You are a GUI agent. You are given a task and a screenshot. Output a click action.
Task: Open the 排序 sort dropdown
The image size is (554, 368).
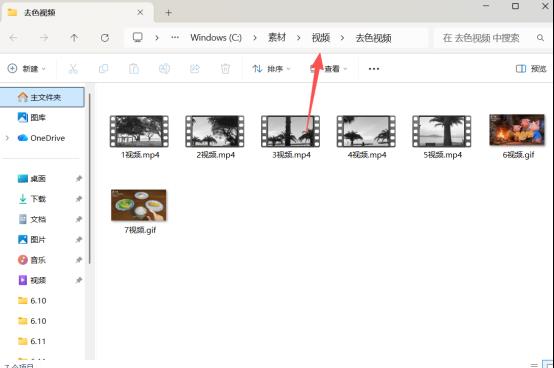(271, 69)
